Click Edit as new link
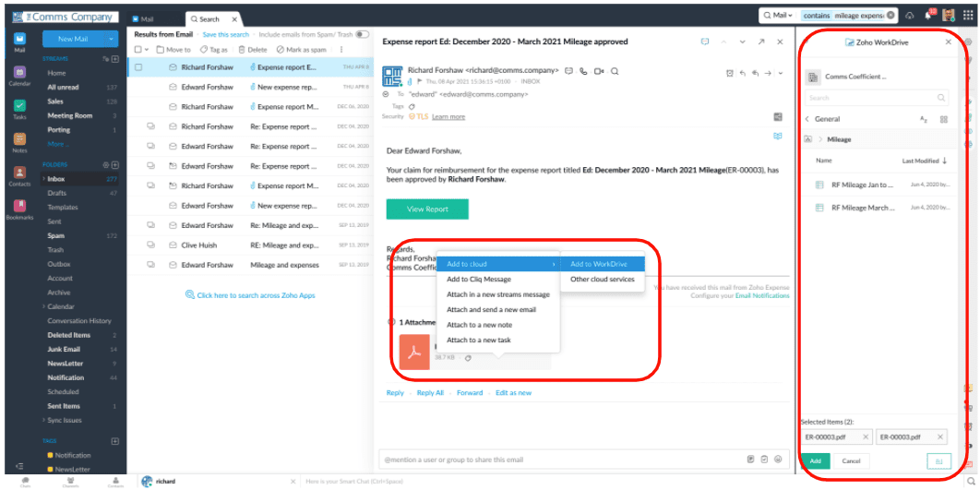This screenshot has width=980, height=490. point(514,393)
